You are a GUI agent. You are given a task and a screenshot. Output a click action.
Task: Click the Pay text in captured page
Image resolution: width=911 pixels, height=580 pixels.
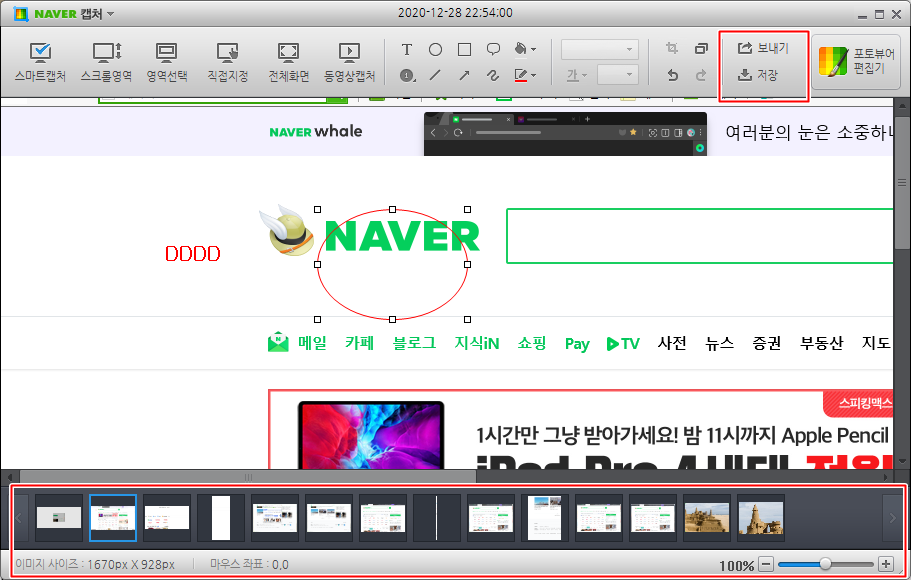[577, 344]
